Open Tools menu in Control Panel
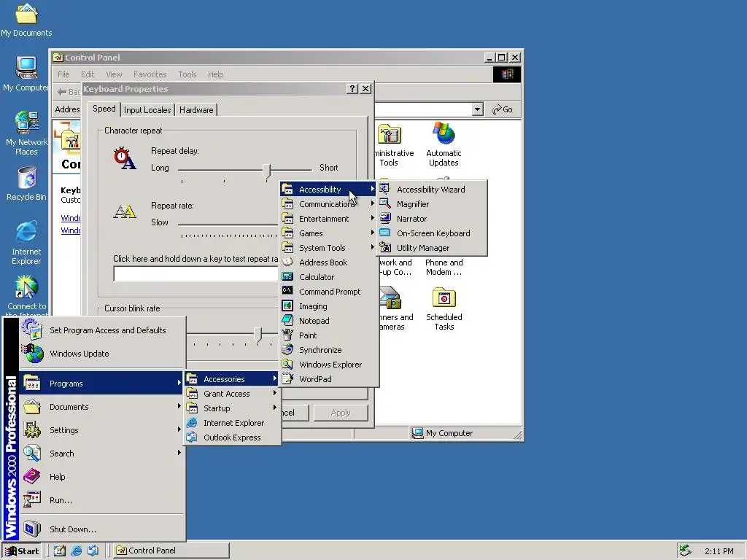The height and width of the screenshot is (560, 747). [187, 74]
